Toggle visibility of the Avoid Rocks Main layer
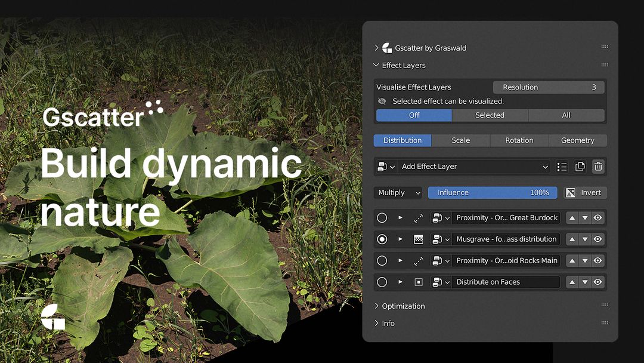644x363 pixels. pyautogui.click(x=598, y=260)
